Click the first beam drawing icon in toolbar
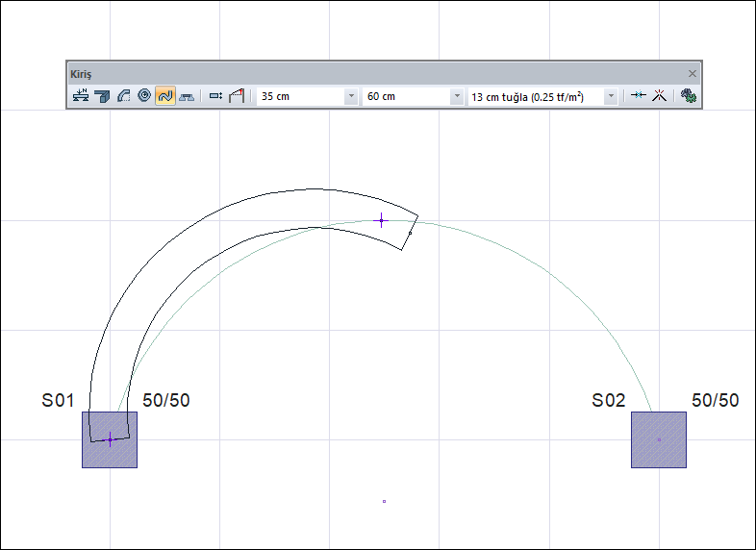Image resolution: width=756 pixels, height=550 pixels. click(81, 96)
